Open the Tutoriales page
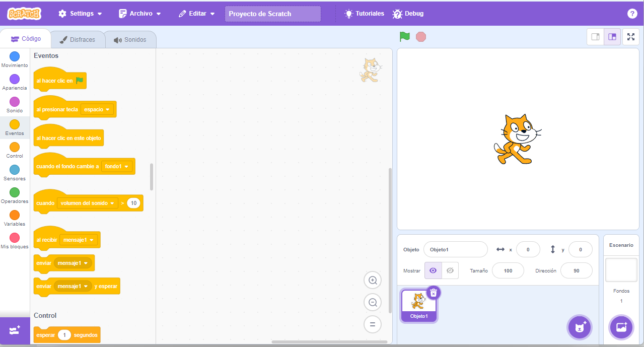 point(364,14)
